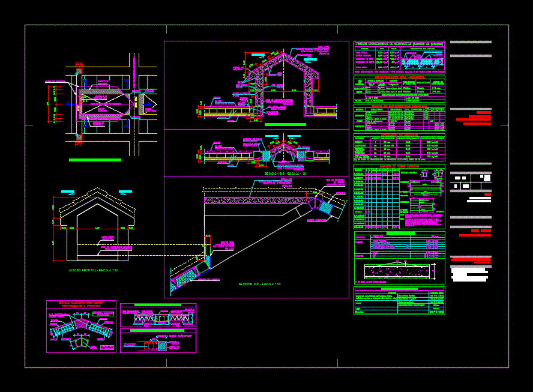Click the SECCION C-C - ESCALA 1:20 caption
The image size is (533, 392).
point(259,284)
